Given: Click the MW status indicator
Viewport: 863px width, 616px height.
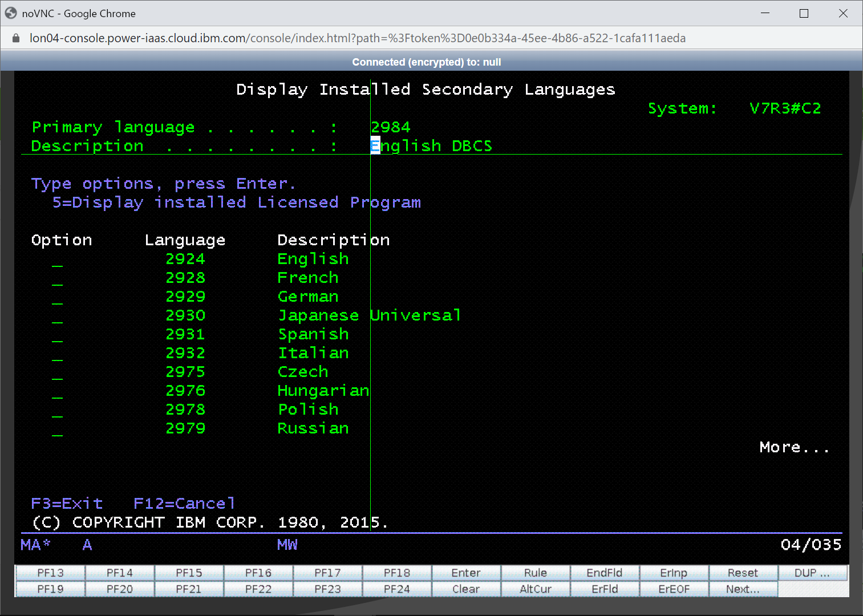Looking at the screenshot, I should [x=287, y=545].
